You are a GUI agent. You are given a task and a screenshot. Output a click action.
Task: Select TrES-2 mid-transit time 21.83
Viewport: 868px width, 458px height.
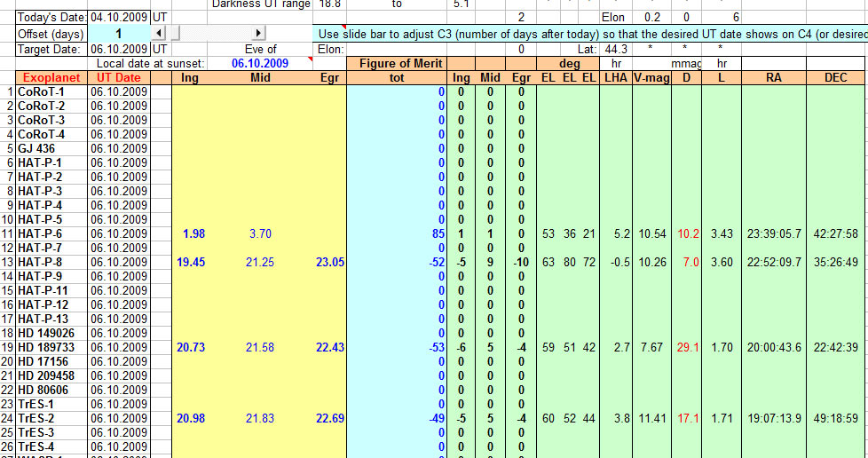(260, 419)
